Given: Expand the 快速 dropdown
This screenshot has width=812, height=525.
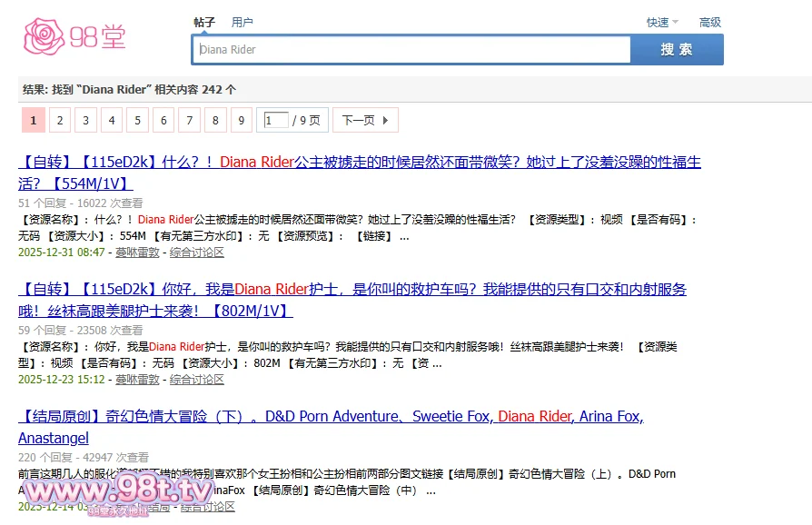Looking at the screenshot, I should click(x=662, y=23).
